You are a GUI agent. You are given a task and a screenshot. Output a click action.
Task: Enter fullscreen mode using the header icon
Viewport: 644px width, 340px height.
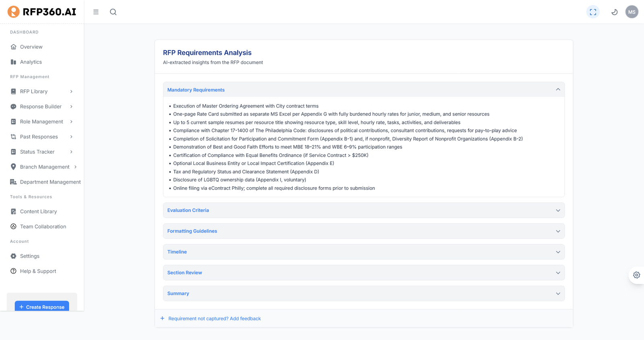593,12
